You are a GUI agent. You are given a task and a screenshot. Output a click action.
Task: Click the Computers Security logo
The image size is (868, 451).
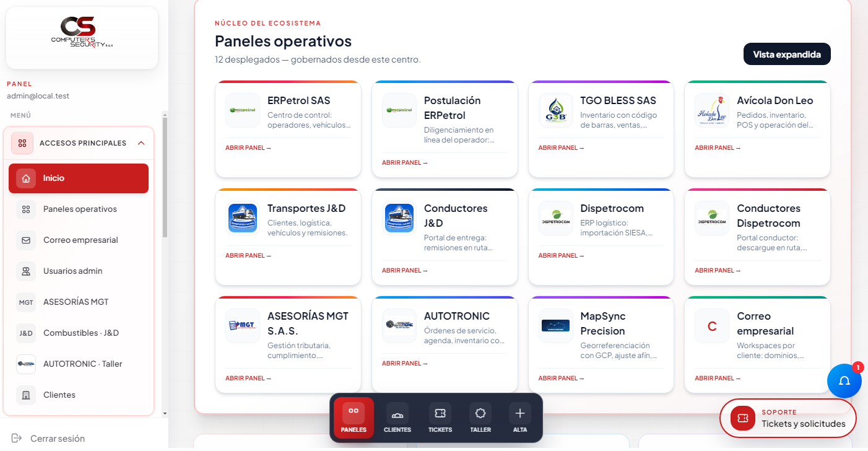[82, 32]
